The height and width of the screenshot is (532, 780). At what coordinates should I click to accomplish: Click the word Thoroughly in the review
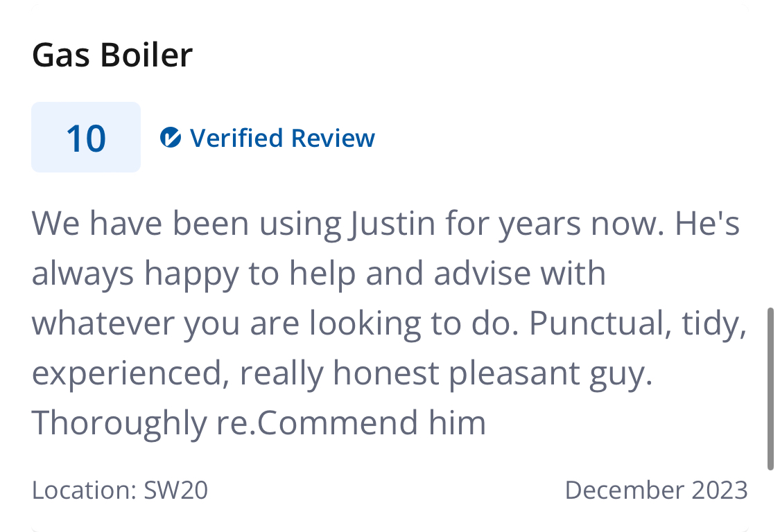click(x=119, y=423)
